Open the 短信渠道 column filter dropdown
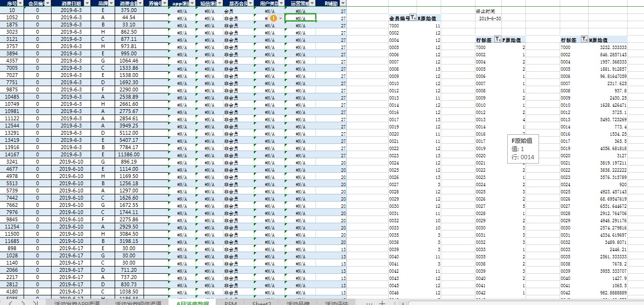Screen dimensions: 644x305 [x=219, y=3]
